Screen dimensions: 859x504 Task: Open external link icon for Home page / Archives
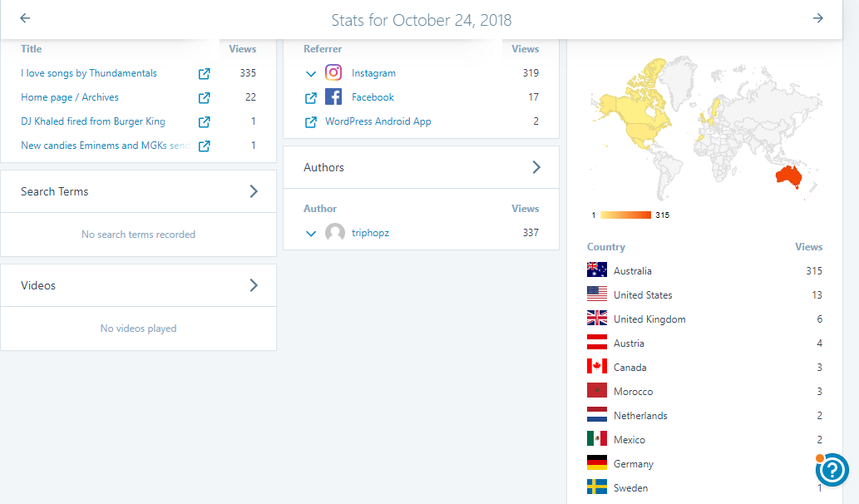[205, 98]
